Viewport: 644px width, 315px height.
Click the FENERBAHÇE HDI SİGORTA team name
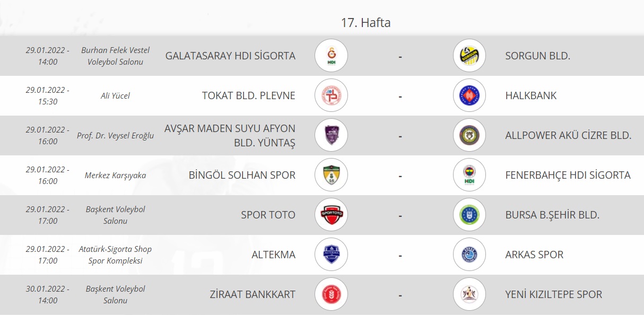(x=568, y=175)
